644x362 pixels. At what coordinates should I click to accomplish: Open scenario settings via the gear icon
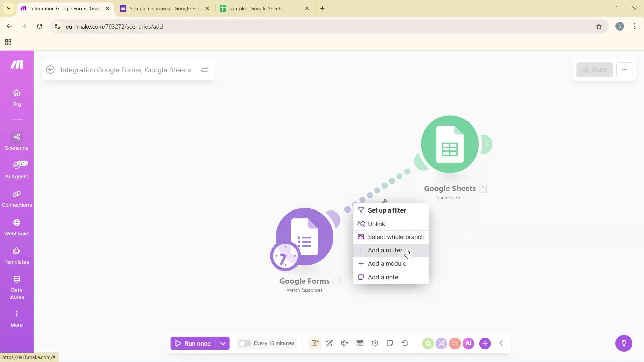375,343
